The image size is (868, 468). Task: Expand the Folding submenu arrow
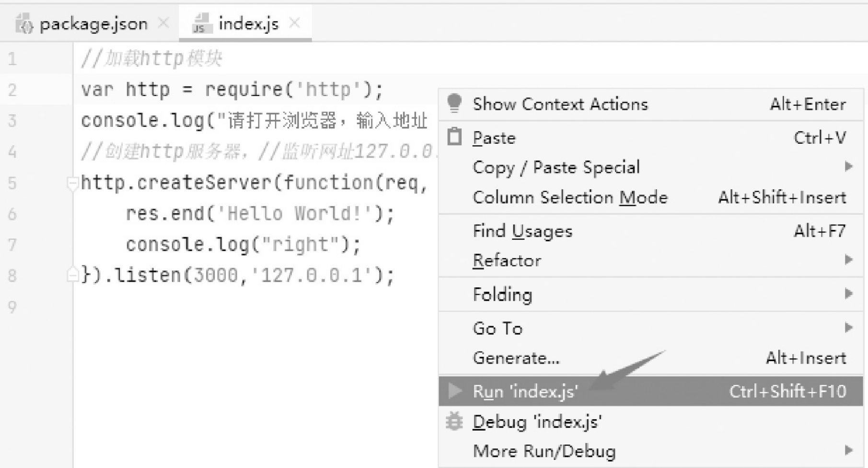pos(848,293)
